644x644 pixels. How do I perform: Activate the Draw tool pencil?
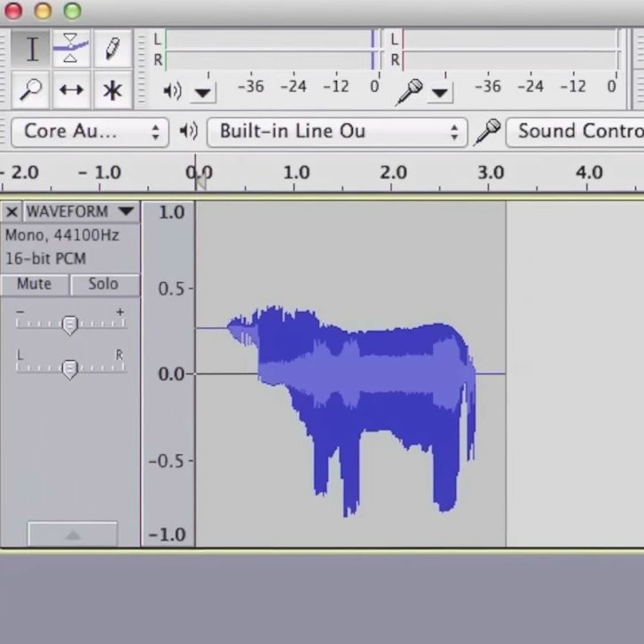(112, 49)
